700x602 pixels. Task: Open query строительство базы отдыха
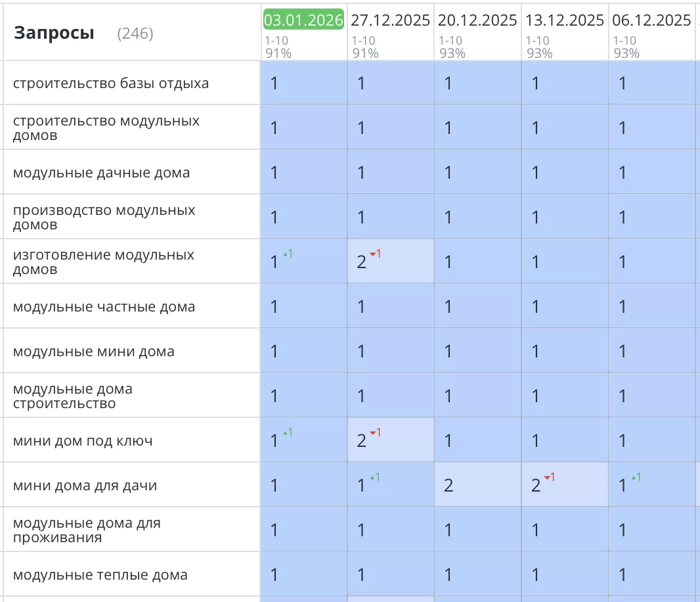111,83
